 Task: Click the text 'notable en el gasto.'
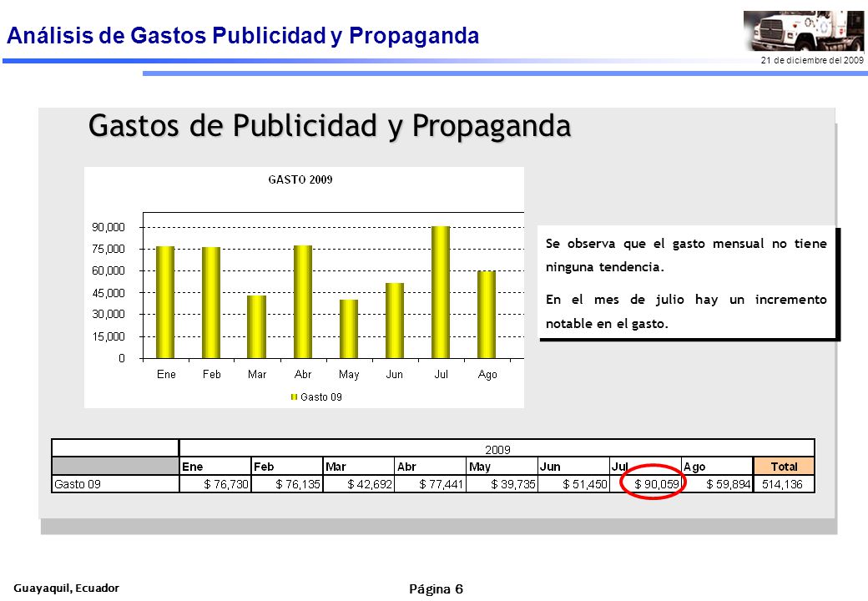[x=607, y=324]
